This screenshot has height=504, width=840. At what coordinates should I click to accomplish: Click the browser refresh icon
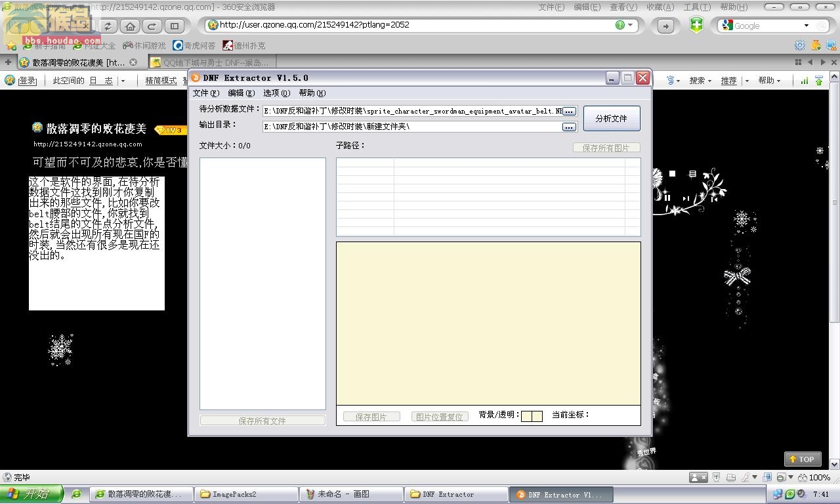point(108,26)
